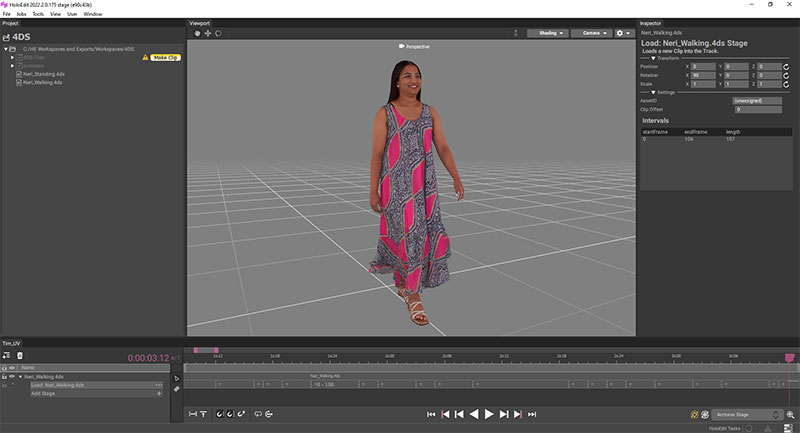
Task: Click the Make Clip button
Action: (165, 58)
